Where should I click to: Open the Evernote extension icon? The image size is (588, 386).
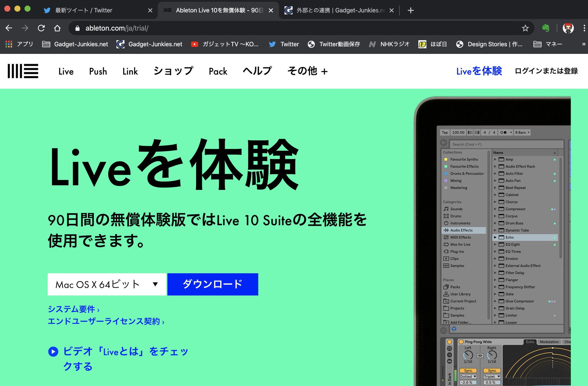point(546,28)
